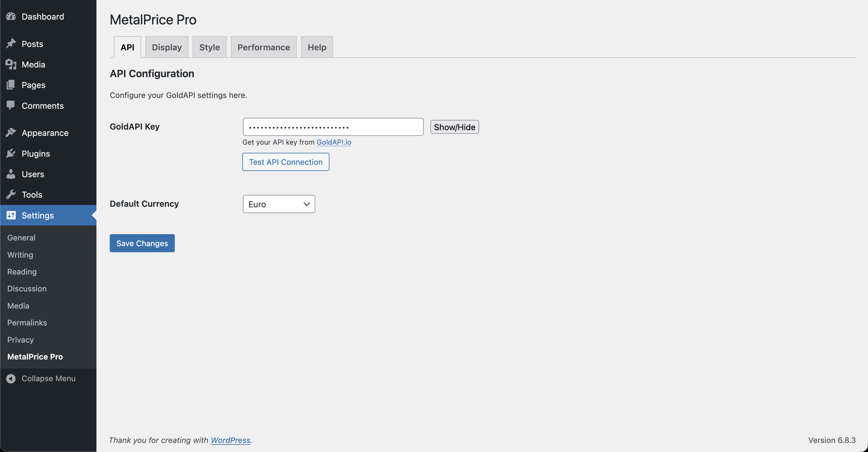The width and height of the screenshot is (868, 452).
Task: Switch to the Display tab
Action: pyautogui.click(x=166, y=47)
